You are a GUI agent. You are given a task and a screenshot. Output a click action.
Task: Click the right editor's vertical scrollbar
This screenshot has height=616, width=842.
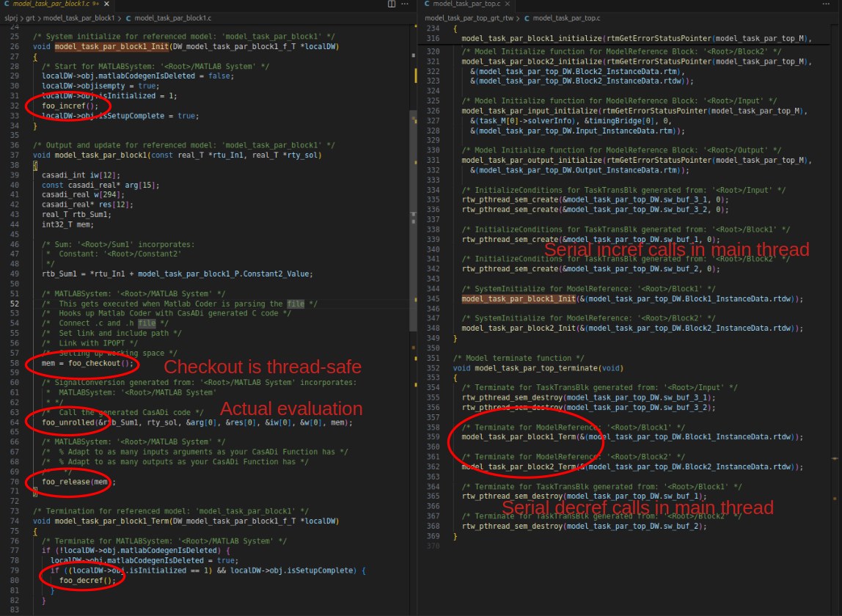[x=838, y=293]
